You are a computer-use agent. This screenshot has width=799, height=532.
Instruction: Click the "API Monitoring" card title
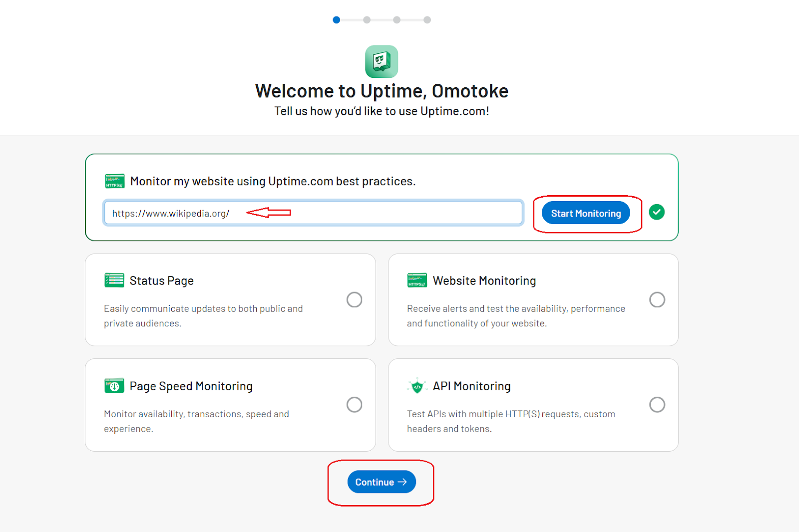point(472,386)
